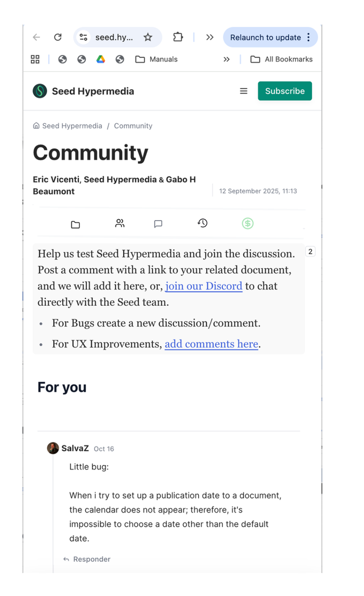Click the green dollar donate icon
364x596 pixels.
[x=248, y=223]
